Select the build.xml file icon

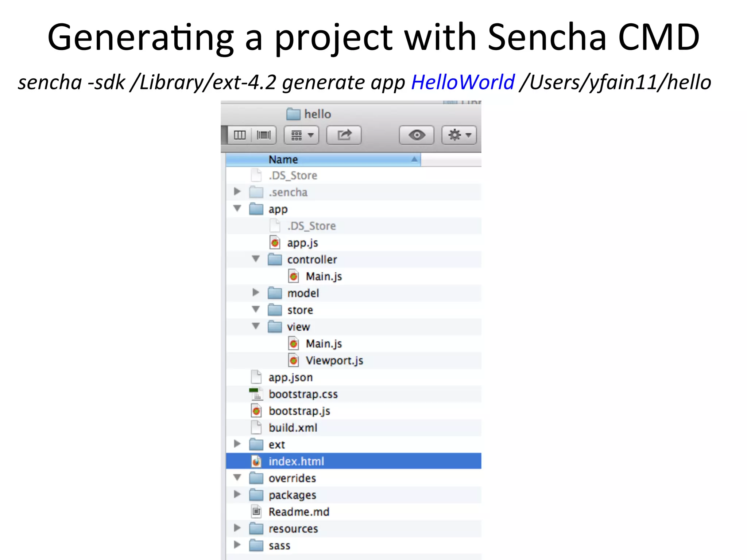point(256,427)
